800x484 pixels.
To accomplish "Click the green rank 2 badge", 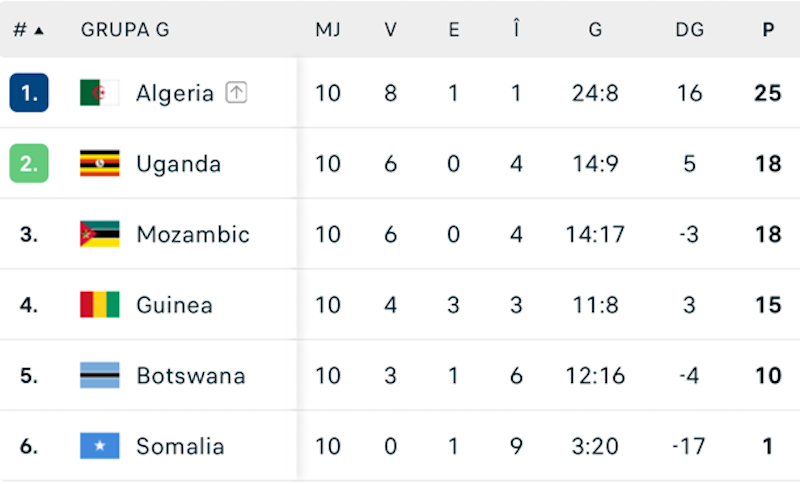I will pos(29,164).
